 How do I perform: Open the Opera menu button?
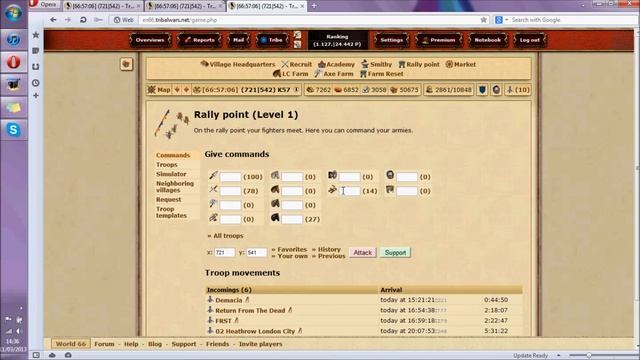click(x=44, y=4)
